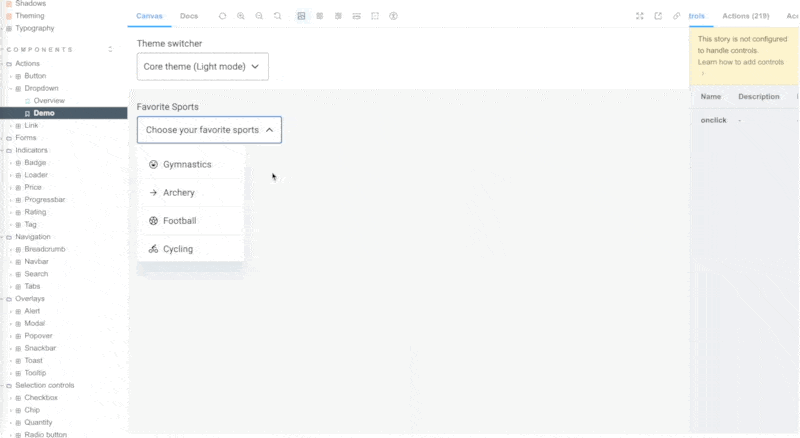Viewport: 800px width, 438px height.
Task: Reset zoom in the canvas toolbar
Action: pos(278,16)
